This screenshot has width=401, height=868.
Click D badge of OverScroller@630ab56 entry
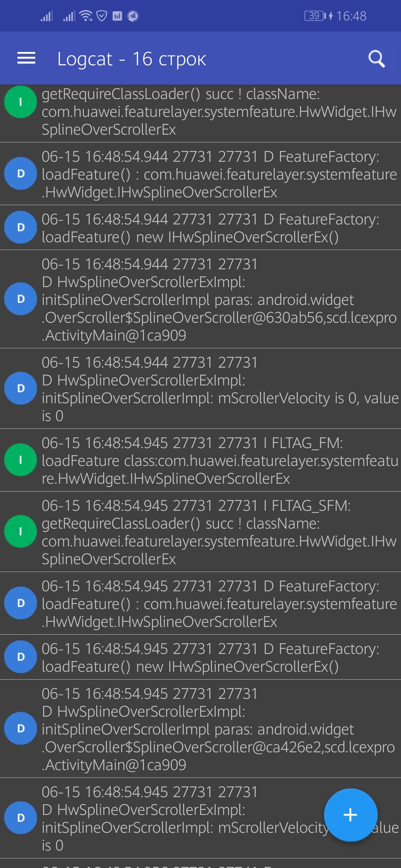(20, 299)
